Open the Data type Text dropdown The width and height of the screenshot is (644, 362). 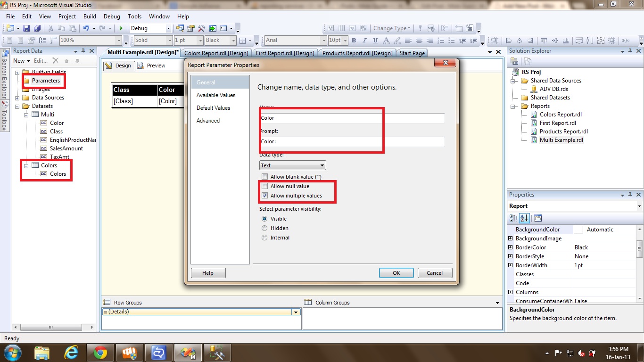point(292,165)
